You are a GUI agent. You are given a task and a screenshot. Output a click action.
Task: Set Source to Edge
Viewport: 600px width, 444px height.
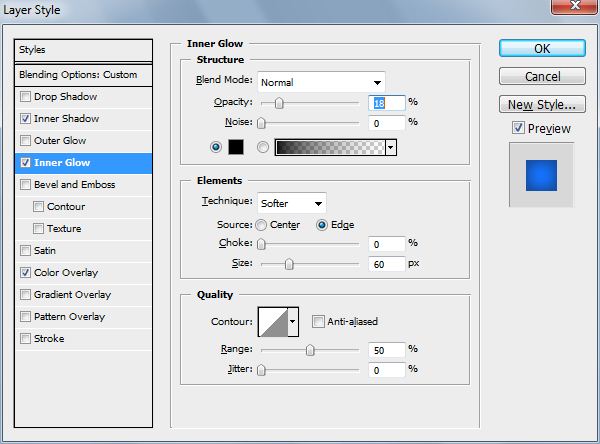pos(322,225)
